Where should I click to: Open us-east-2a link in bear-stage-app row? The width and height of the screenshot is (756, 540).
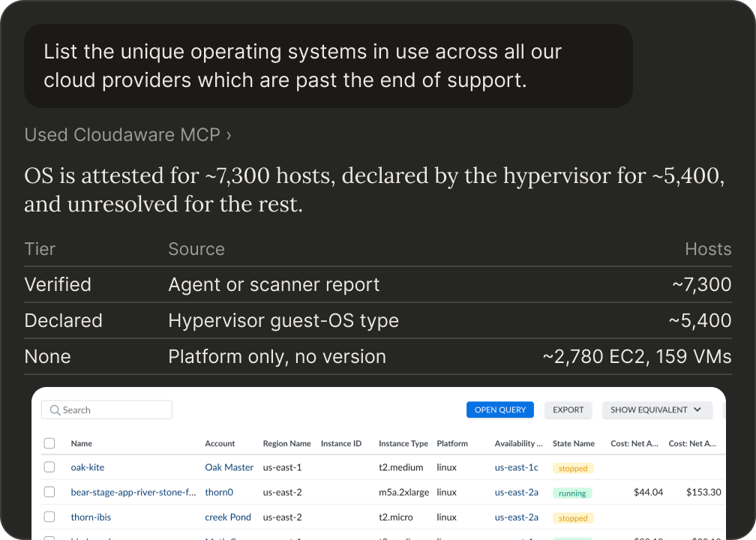tap(516, 492)
